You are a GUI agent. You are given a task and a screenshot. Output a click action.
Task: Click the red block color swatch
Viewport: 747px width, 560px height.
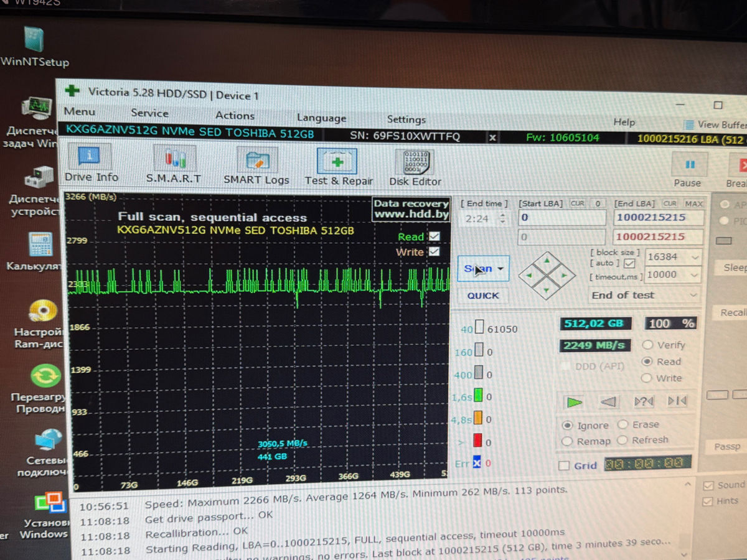point(478,441)
